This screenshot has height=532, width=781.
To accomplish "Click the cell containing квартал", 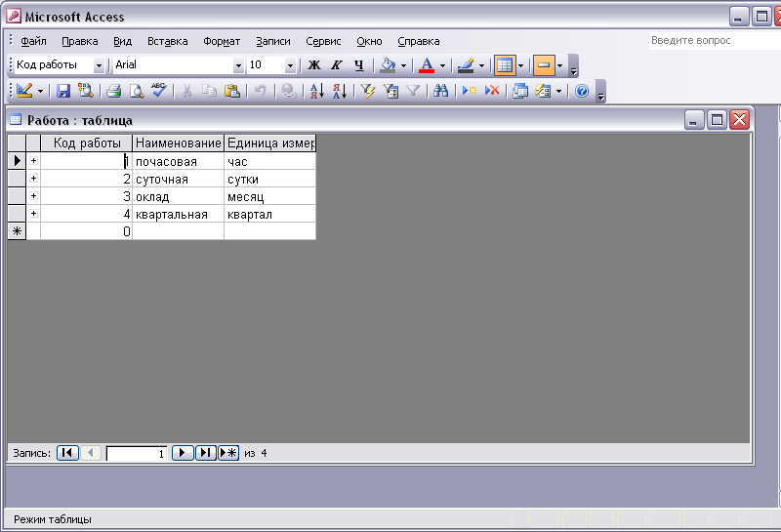I will [270, 214].
